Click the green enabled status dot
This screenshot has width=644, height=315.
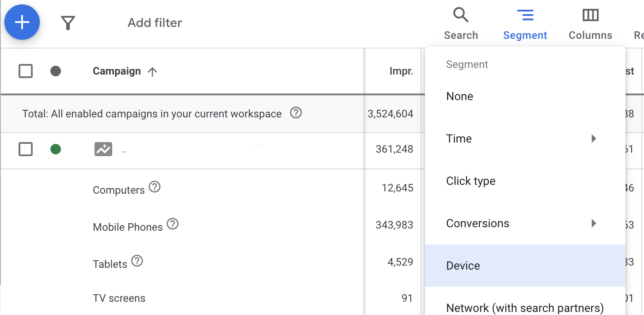(x=56, y=150)
